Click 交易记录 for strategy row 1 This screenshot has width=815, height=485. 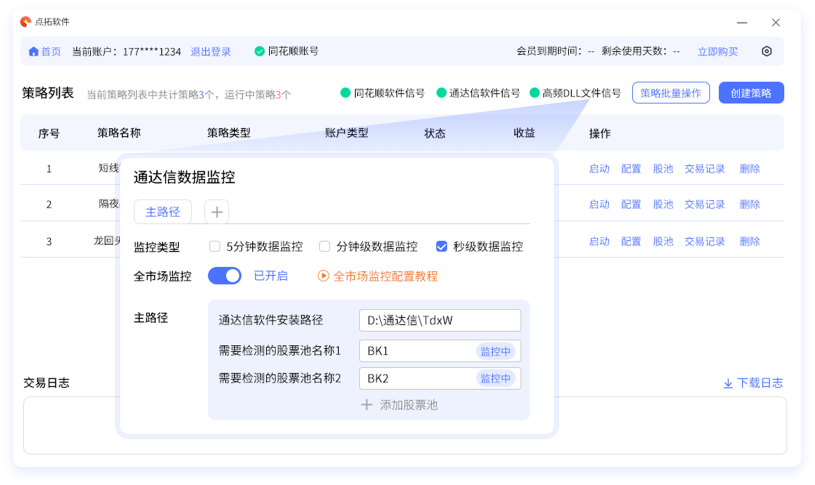coord(704,168)
